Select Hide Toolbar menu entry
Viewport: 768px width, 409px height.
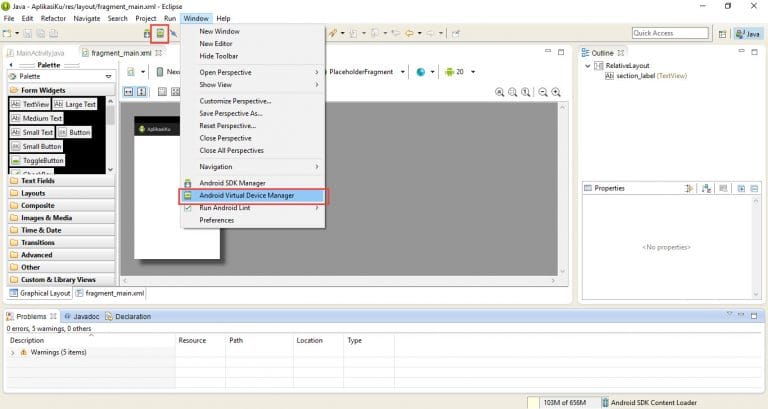point(253,56)
